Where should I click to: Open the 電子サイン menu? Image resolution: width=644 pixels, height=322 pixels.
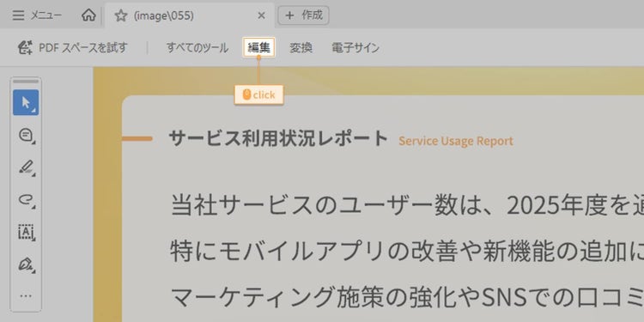pos(355,48)
